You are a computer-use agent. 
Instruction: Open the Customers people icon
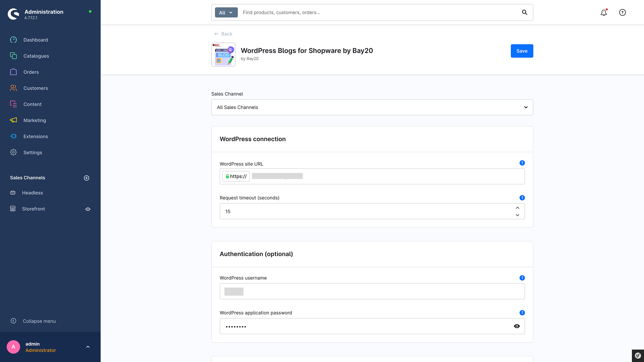pyautogui.click(x=13, y=88)
